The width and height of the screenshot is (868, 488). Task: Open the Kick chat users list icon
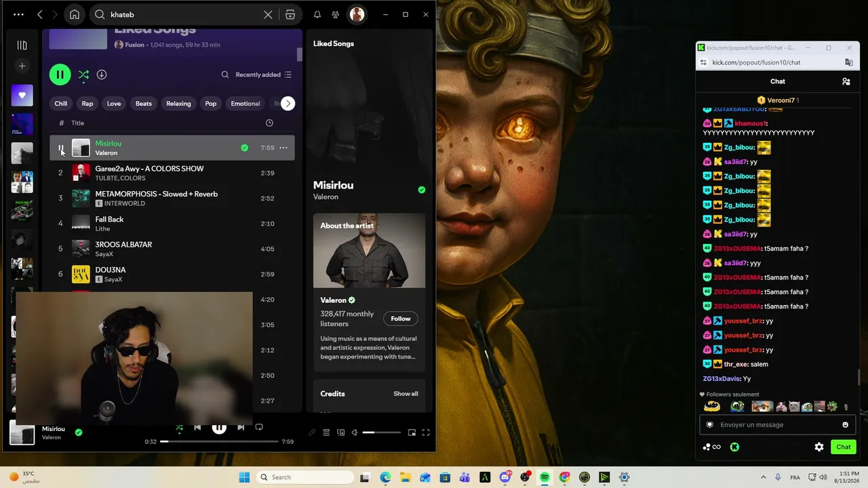pyautogui.click(x=846, y=81)
